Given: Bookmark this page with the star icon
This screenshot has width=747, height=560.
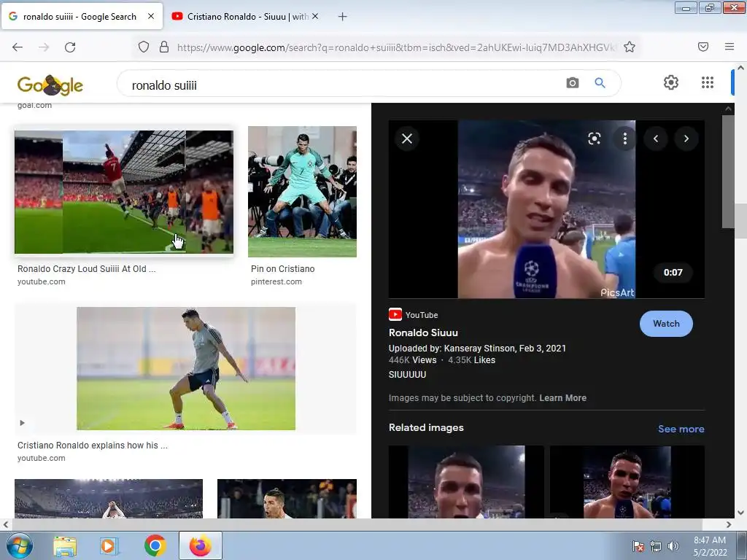Looking at the screenshot, I should click(630, 47).
